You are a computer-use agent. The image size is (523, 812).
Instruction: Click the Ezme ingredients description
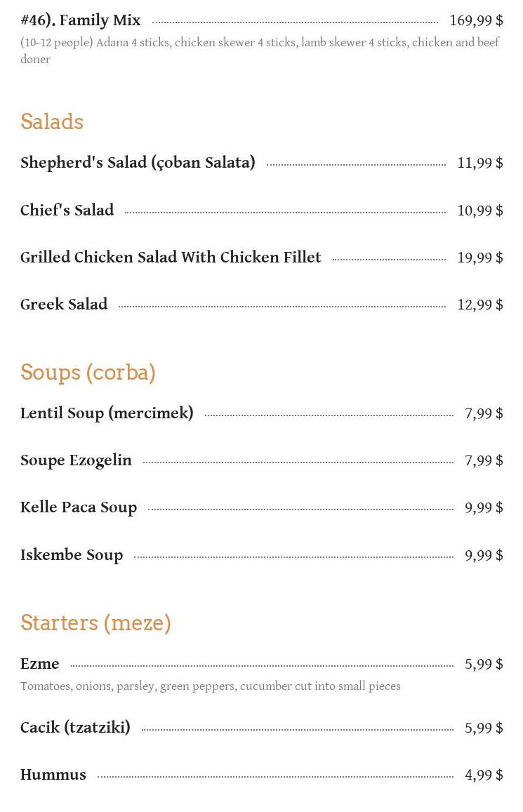coord(210,686)
